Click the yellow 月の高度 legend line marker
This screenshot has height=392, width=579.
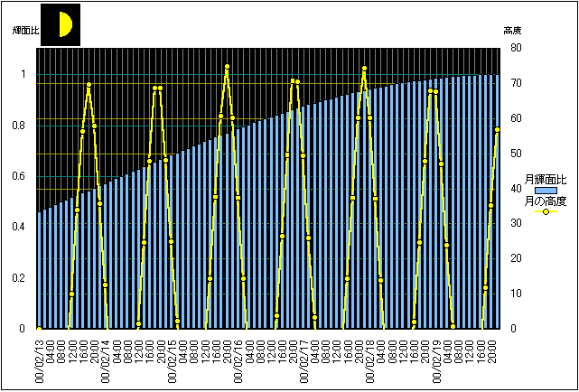(x=546, y=212)
